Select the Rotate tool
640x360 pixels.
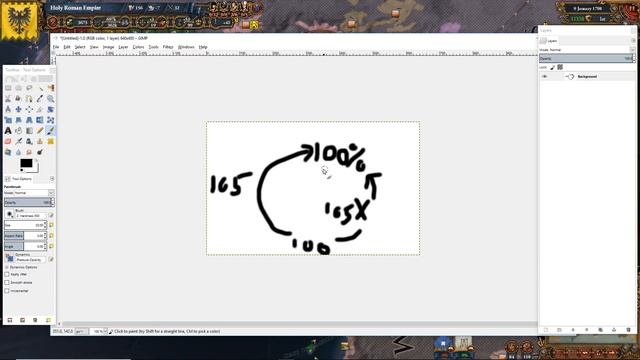51,109
